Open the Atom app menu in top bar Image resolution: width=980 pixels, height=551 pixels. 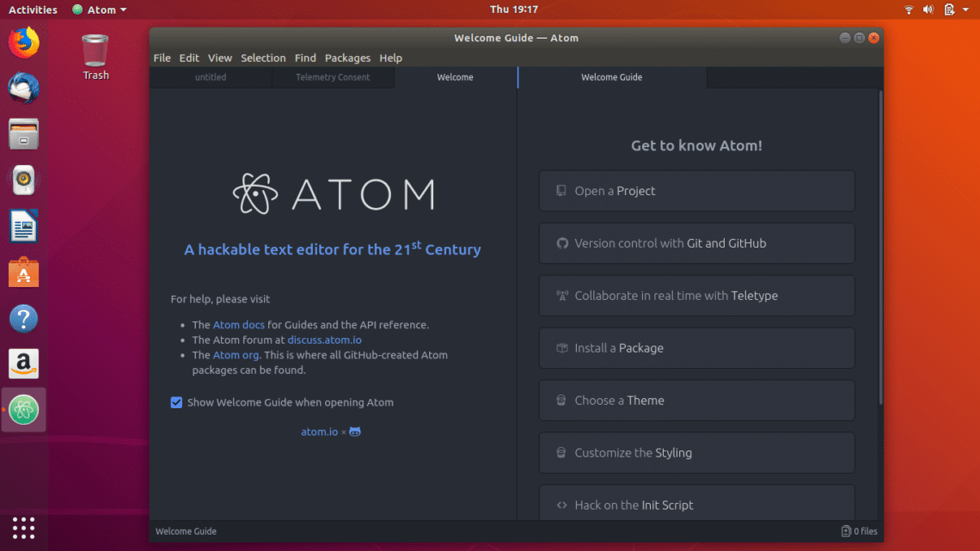click(x=100, y=9)
